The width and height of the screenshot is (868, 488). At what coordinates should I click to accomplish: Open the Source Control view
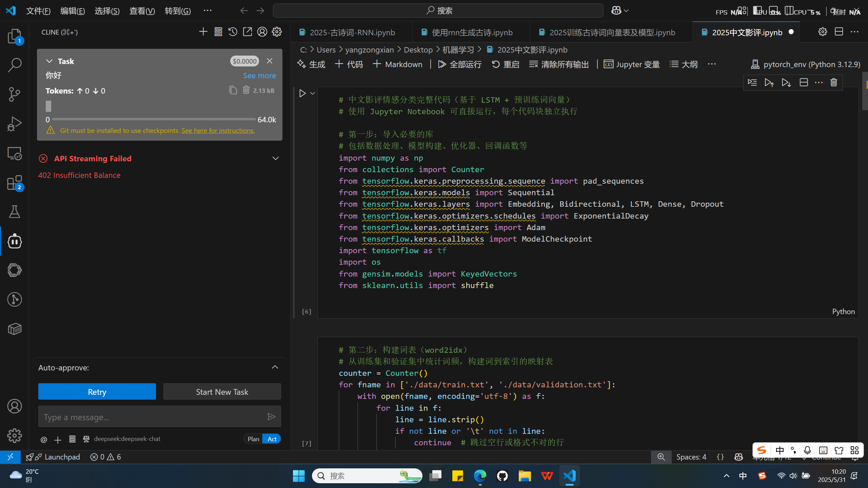[14, 94]
